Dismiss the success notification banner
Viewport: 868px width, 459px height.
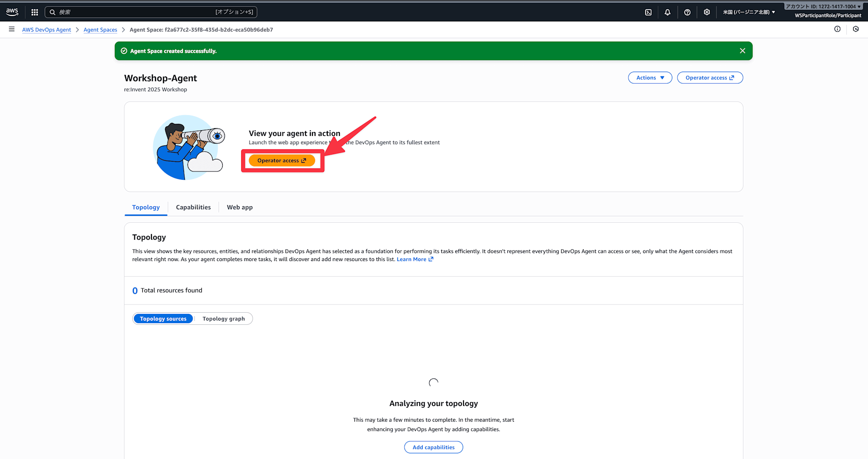pyautogui.click(x=743, y=51)
